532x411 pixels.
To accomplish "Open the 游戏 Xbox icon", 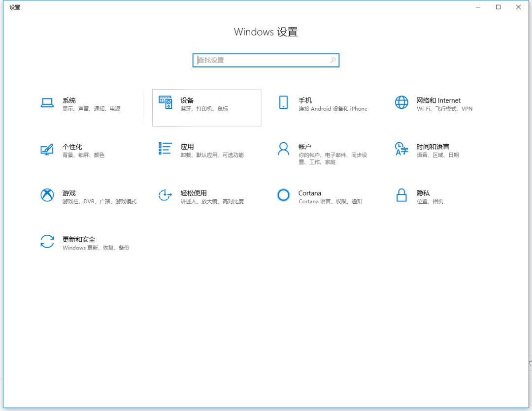I will click(x=47, y=195).
